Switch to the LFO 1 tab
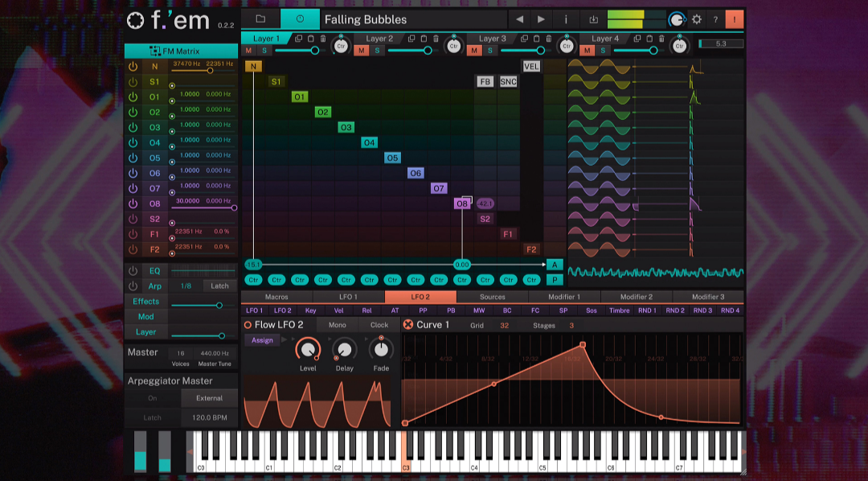Image resolution: width=868 pixels, height=481 pixels. click(348, 297)
